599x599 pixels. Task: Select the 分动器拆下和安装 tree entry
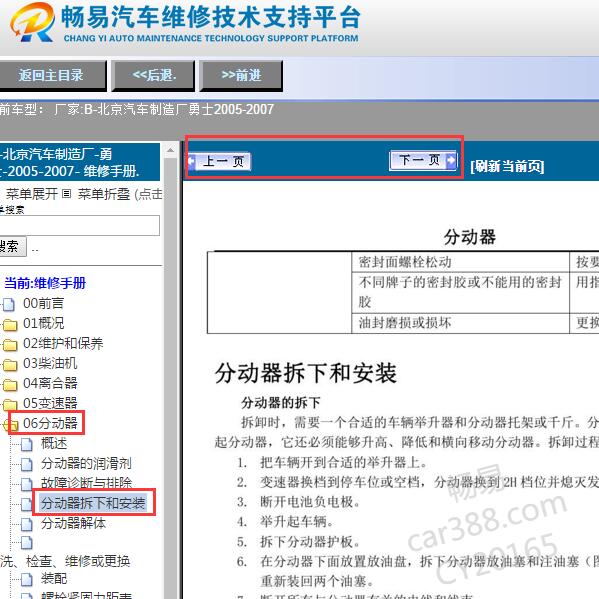click(x=93, y=503)
